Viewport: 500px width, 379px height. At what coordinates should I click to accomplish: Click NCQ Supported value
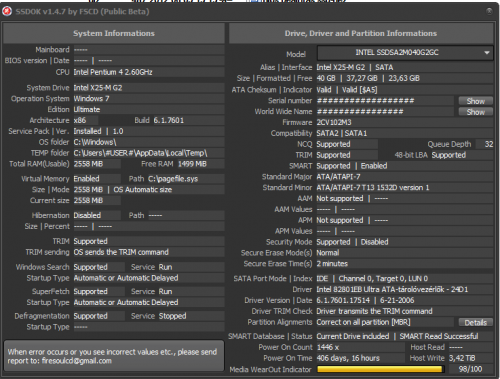click(x=333, y=144)
